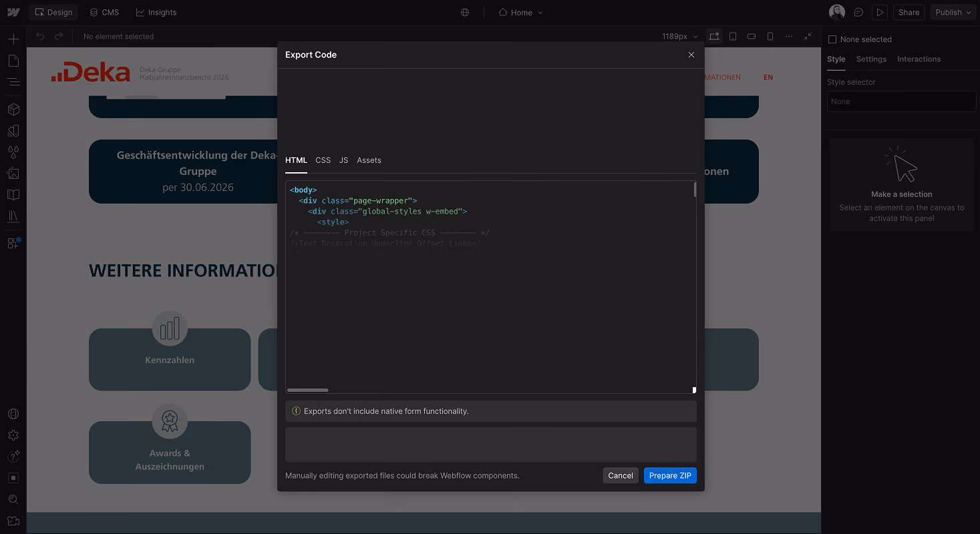Image resolution: width=980 pixels, height=534 pixels.
Task: Click the globe icon in top bar
Action: tap(465, 13)
